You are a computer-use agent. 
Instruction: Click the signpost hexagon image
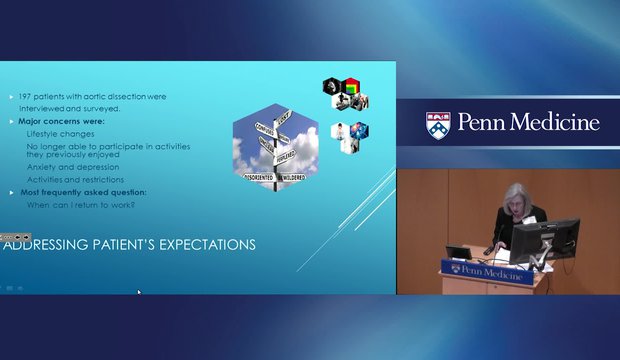[276, 148]
